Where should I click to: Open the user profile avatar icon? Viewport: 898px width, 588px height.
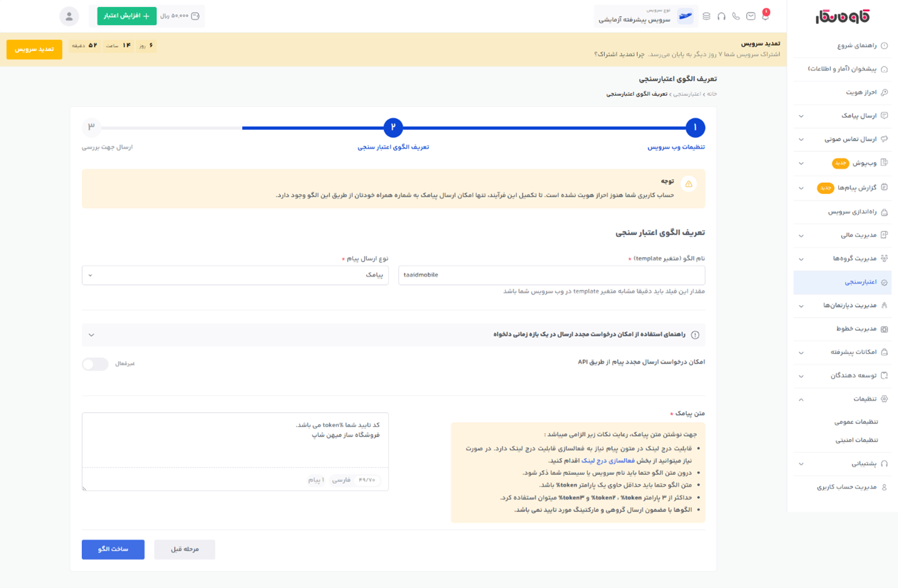pos(69,16)
